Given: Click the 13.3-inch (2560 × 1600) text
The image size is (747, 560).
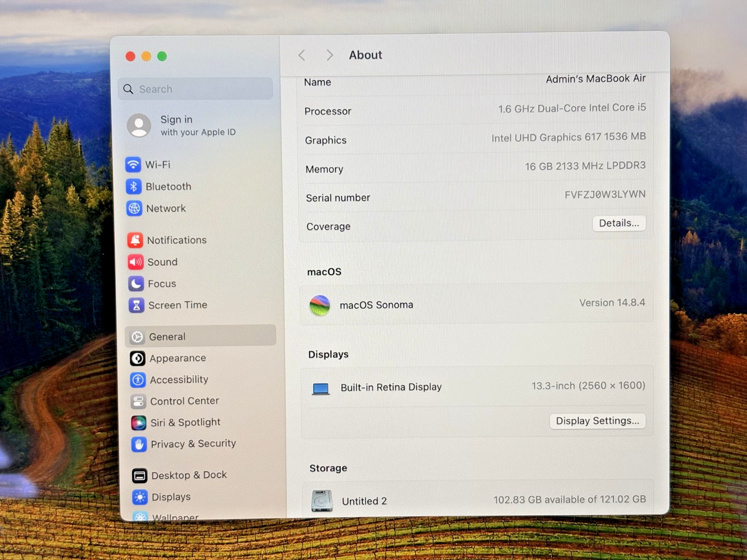Looking at the screenshot, I should [588, 386].
